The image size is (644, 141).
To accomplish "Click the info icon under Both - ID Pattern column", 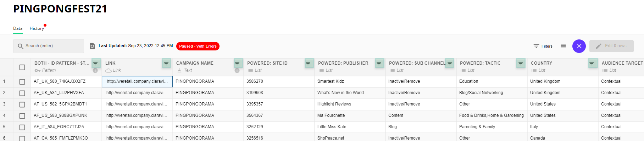I will [x=95, y=70].
